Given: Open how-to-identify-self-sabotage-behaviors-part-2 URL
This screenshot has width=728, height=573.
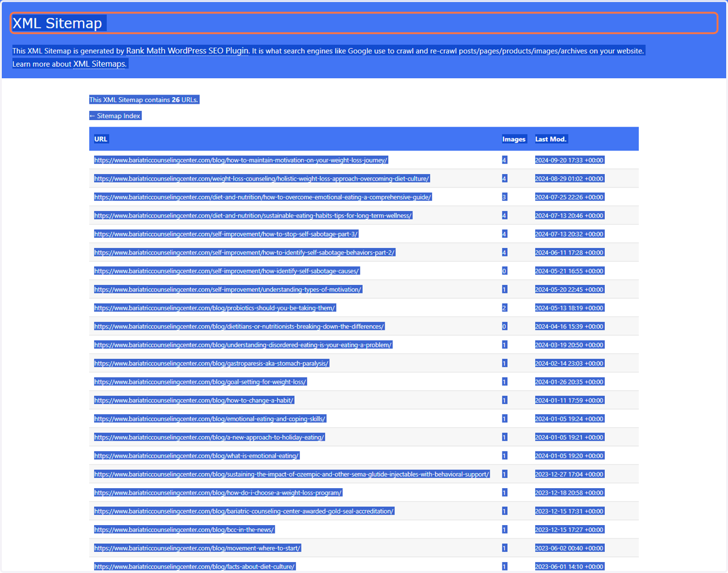Looking at the screenshot, I should pos(245,252).
